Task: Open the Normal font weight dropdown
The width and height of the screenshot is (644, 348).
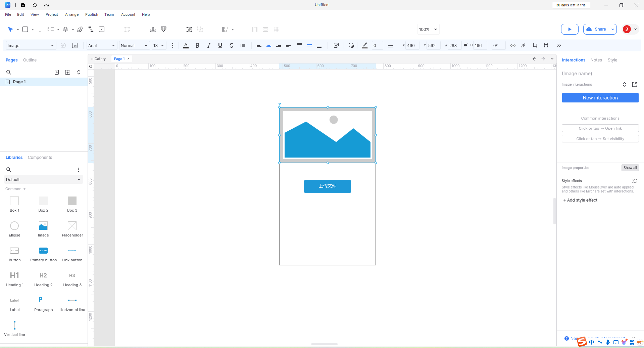Action: [134, 45]
